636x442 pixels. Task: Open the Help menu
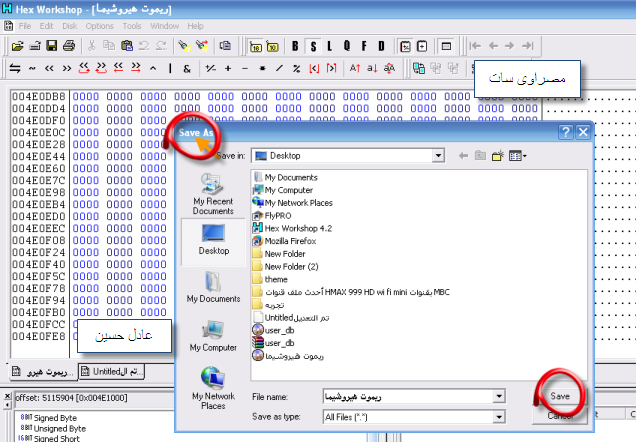coord(195,26)
